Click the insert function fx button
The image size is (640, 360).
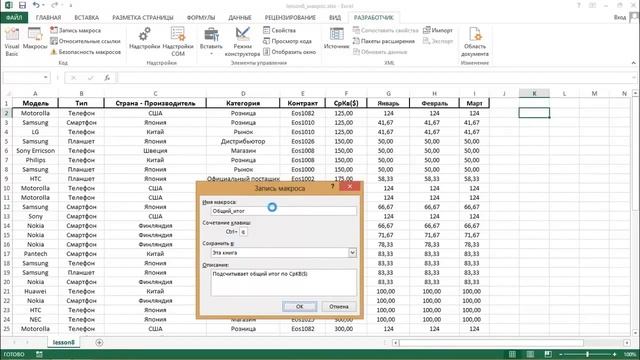click(x=107, y=78)
